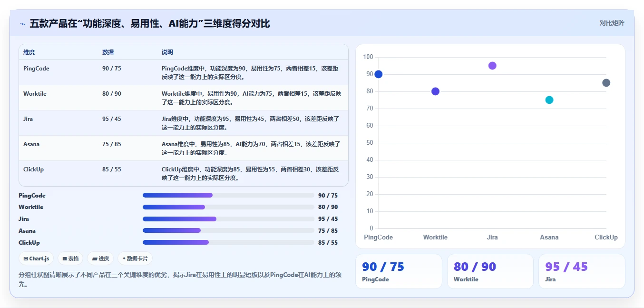644x308 pixels.
Task: Open the 80 / 90 Worktile data card
Action: click(x=490, y=271)
